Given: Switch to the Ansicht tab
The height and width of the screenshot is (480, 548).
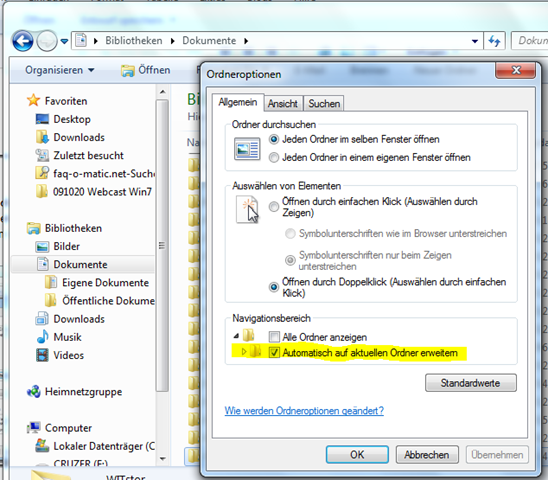Looking at the screenshot, I should tap(282, 103).
